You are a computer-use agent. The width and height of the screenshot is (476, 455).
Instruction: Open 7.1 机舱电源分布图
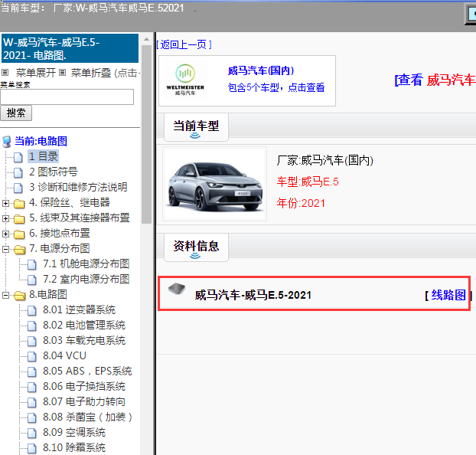(86, 264)
